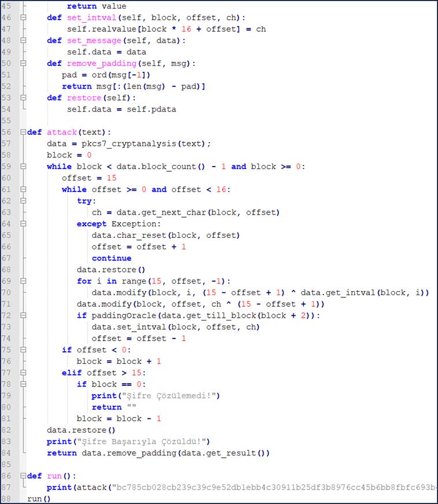
Task: Collapse the set_intval function fold marker
Action: [23, 18]
